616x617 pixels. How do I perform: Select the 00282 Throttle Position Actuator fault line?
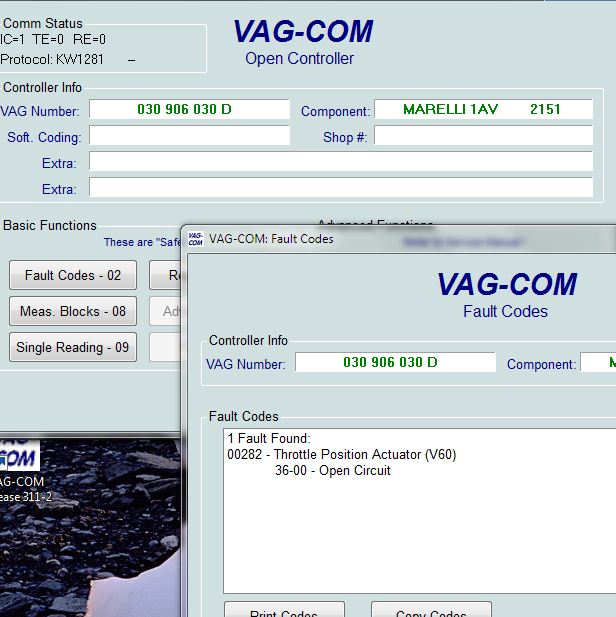point(342,454)
